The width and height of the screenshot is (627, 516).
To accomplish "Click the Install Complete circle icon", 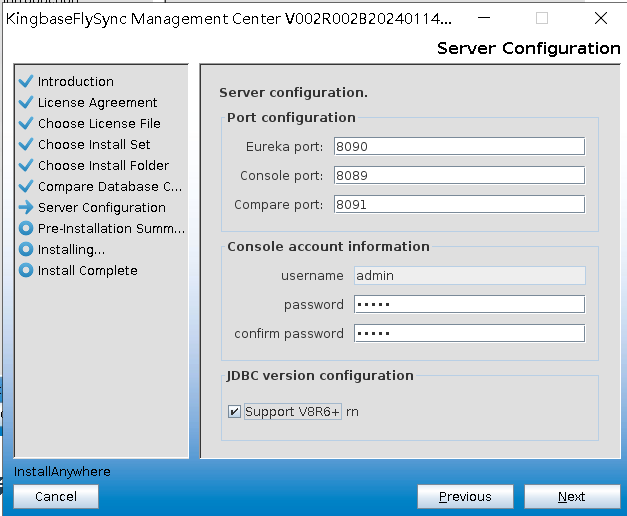I will [26, 270].
